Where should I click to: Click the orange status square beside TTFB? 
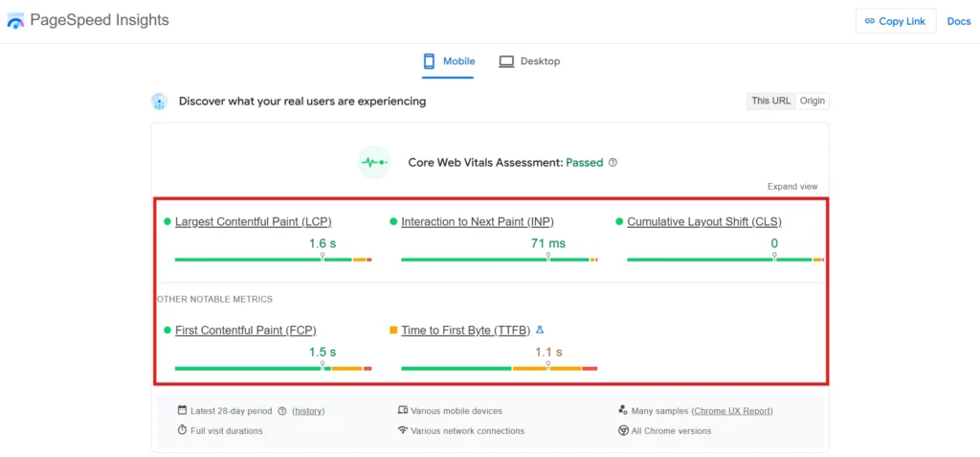point(393,330)
